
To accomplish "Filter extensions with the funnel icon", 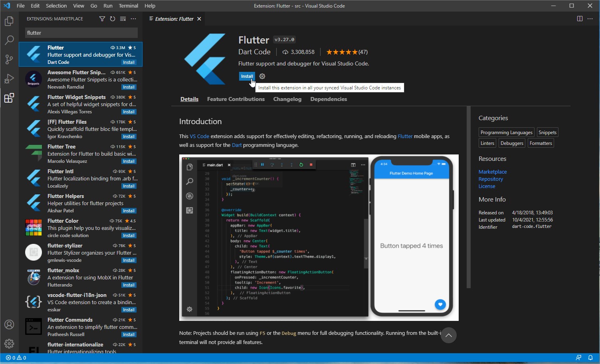I will click(x=102, y=19).
